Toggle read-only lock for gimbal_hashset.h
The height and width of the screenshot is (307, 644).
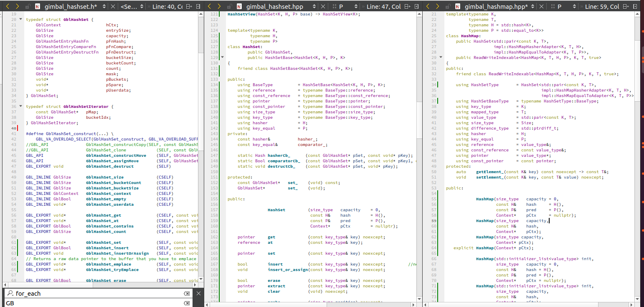pyautogui.click(x=27, y=7)
